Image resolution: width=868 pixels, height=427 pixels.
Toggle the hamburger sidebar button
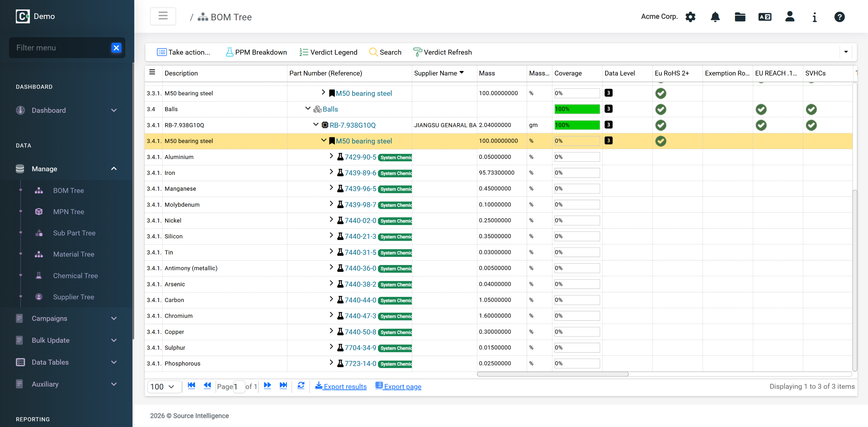click(x=163, y=16)
